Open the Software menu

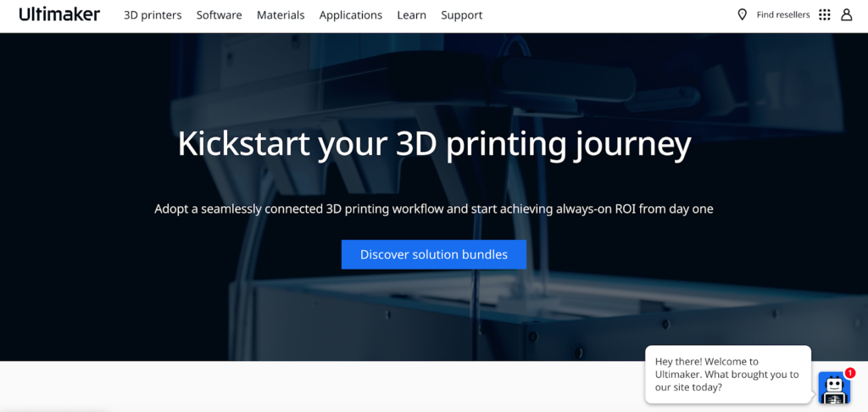coord(219,15)
